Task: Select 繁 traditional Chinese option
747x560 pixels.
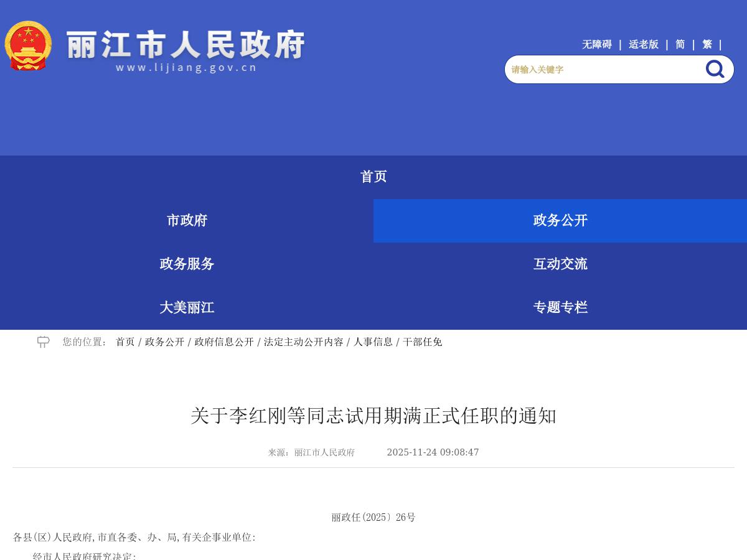Action: pyautogui.click(x=707, y=44)
